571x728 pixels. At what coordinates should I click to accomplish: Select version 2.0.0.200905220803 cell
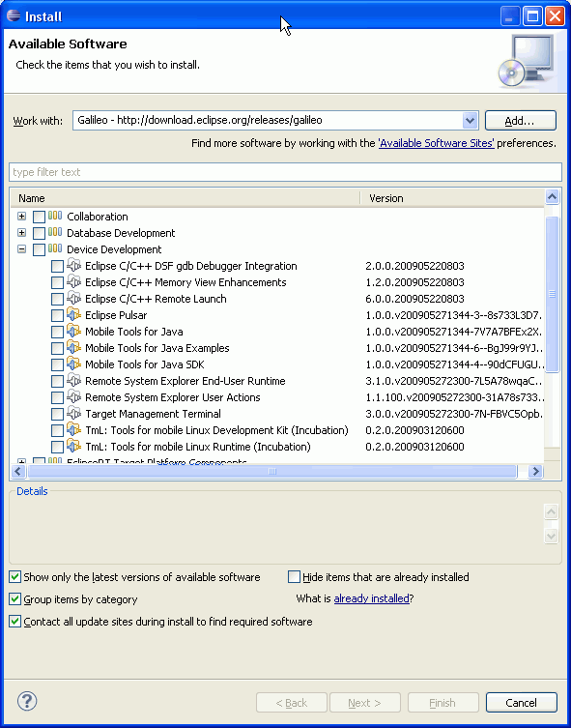(414, 266)
